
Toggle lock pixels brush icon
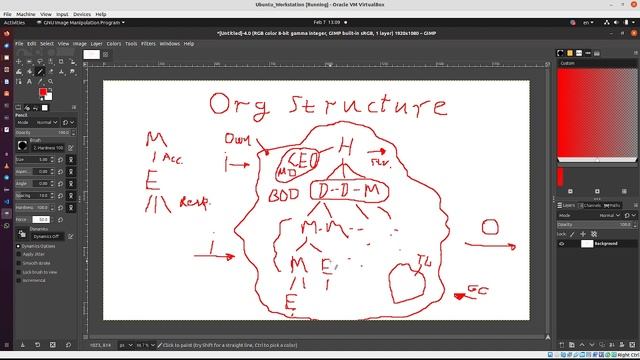572,234
